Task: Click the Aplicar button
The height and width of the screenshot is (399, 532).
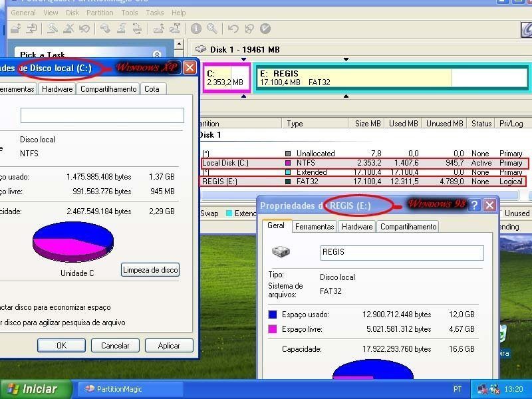Action: point(169,345)
